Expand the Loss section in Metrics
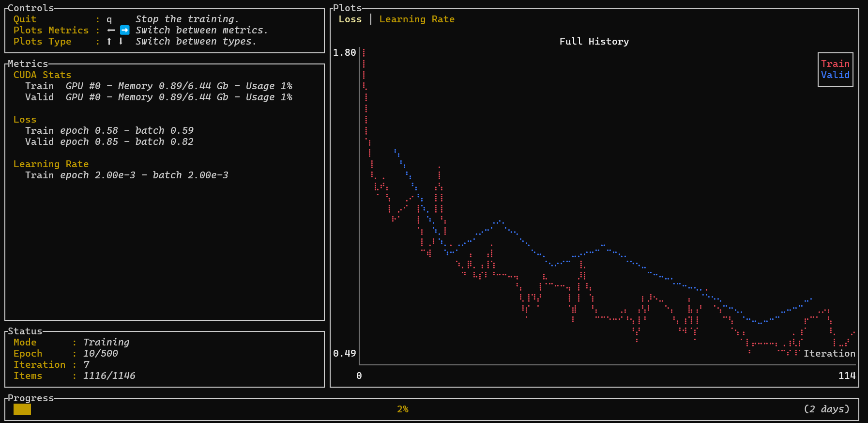 point(25,120)
